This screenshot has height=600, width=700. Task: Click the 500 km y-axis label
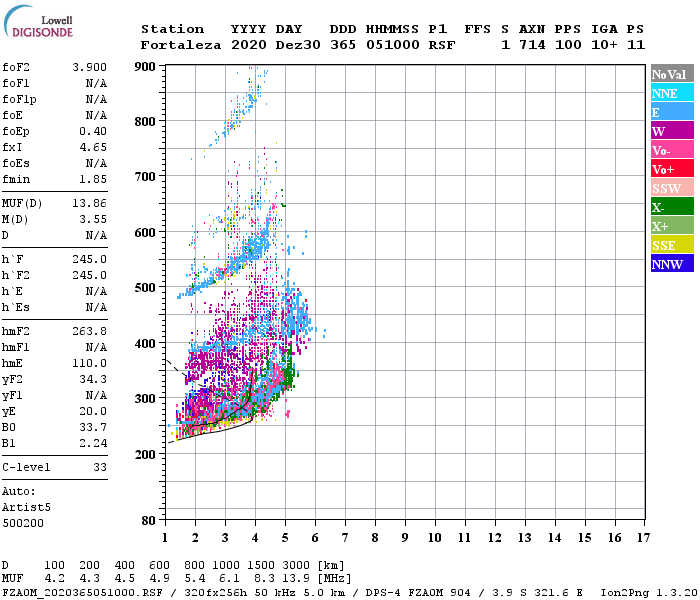click(x=145, y=288)
